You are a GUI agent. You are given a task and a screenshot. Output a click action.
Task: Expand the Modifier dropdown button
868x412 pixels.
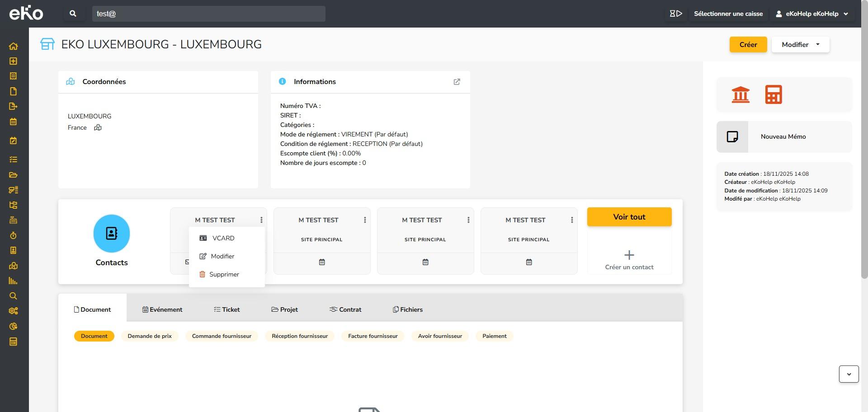[800, 45]
